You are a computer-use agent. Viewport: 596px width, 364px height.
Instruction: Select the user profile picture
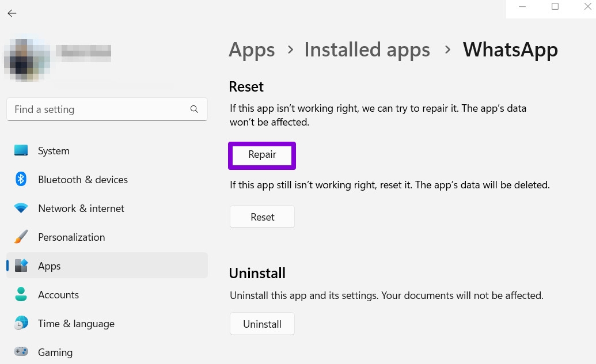pyautogui.click(x=26, y=60)
